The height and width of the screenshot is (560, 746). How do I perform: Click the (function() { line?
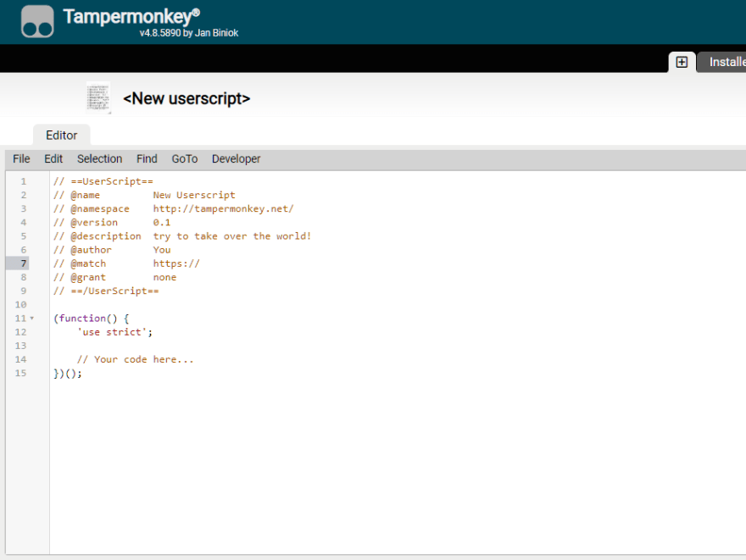[x=91, y=319]
